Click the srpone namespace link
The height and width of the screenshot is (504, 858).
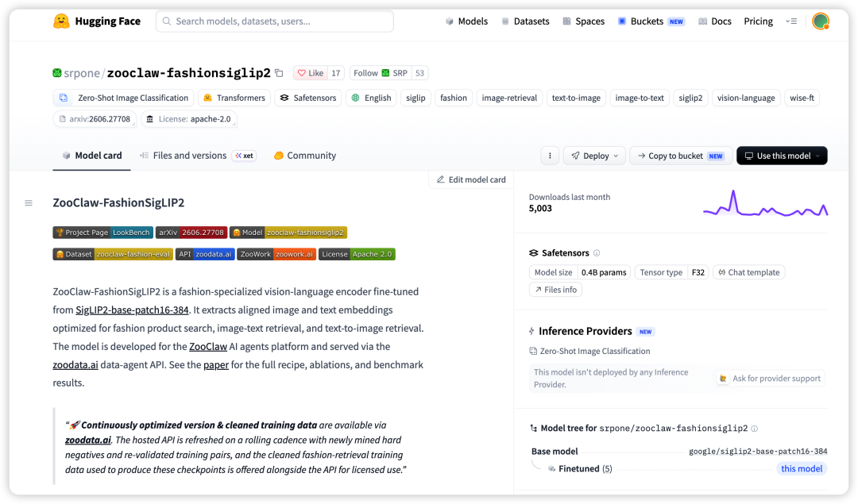pyautogui.click(x=82, y=73)
